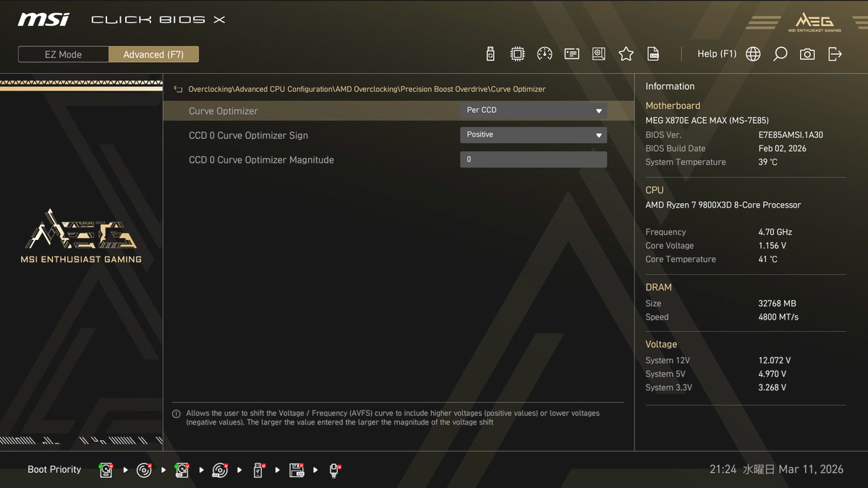Screen dimensions: 868x488
Task: Open the M-Flash USB update icon
Action: 490,54
